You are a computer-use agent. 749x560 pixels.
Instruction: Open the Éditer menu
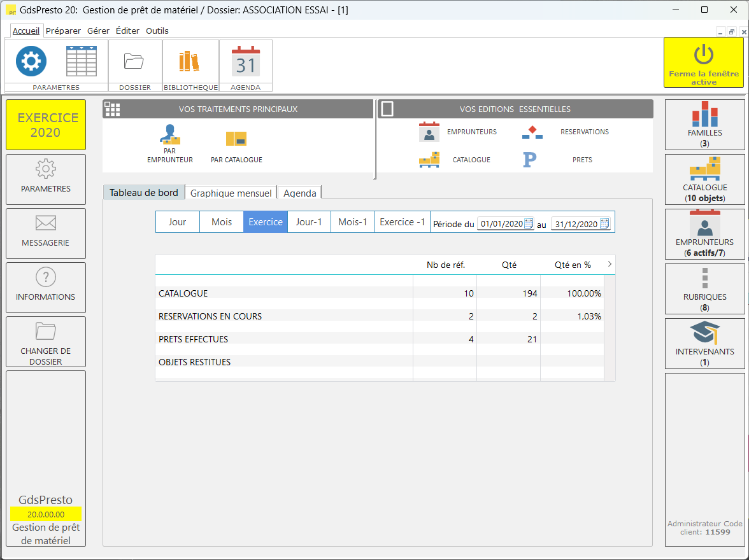coord(127,31)
